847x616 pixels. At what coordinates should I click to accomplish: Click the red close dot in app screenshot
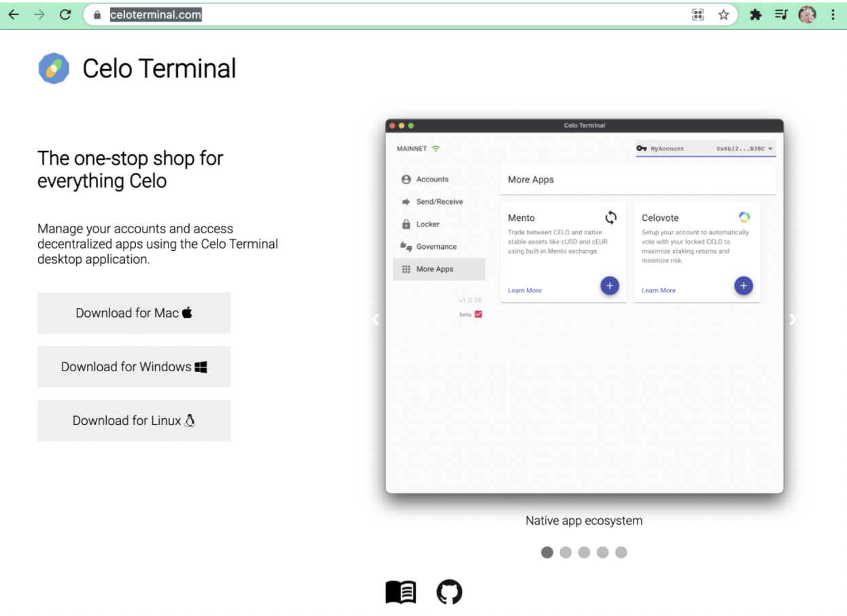tap(392, 126)
